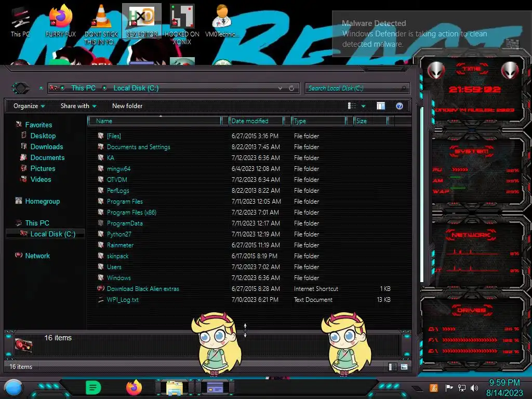Open the purple window taskbar icon

click(215, 388)
